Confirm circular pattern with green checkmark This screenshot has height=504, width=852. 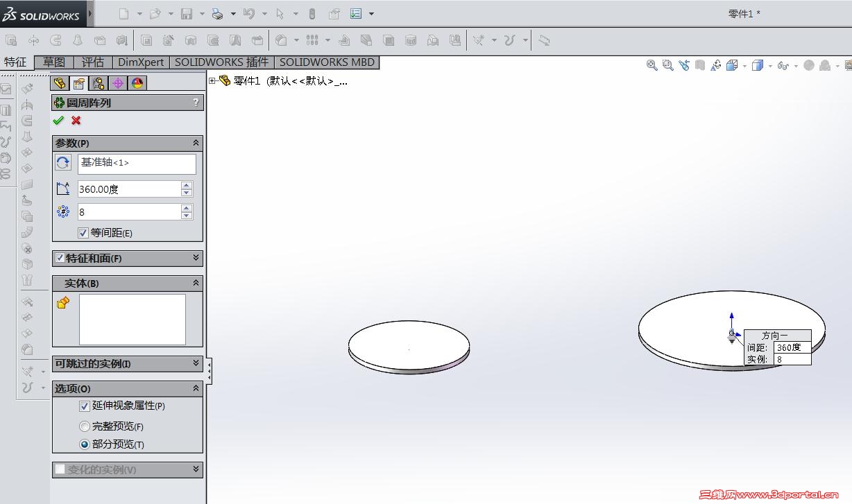coord(58,121)
